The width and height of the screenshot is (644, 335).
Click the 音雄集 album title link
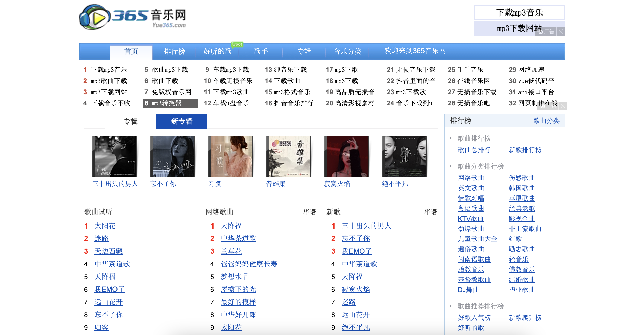tap(276, 184)
